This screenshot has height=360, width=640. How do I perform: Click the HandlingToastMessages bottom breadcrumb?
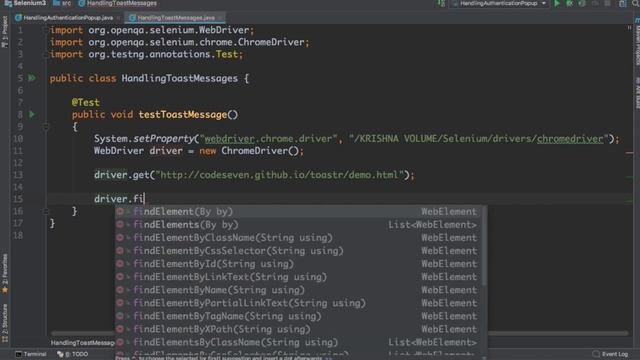(x=82, y=343)
